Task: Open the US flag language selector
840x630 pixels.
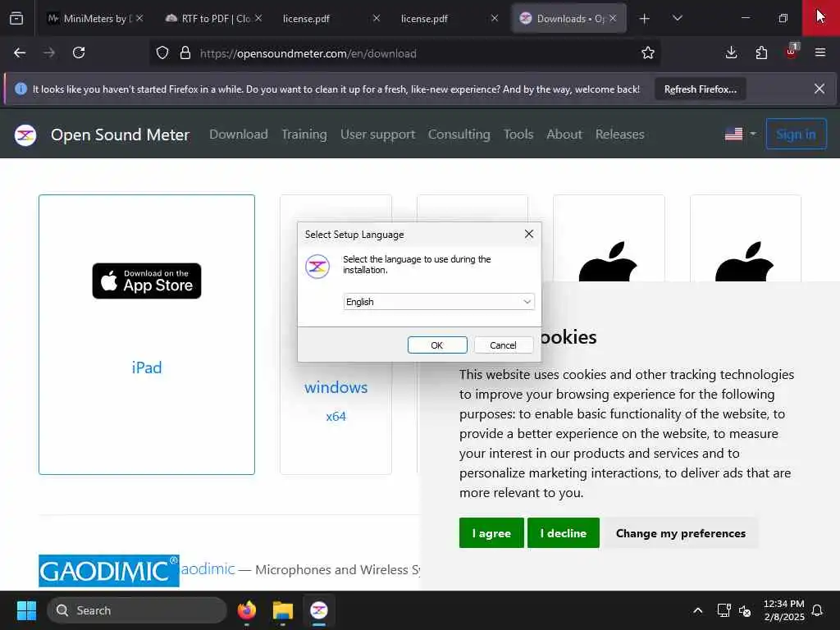Action: [x=740, y=134]
